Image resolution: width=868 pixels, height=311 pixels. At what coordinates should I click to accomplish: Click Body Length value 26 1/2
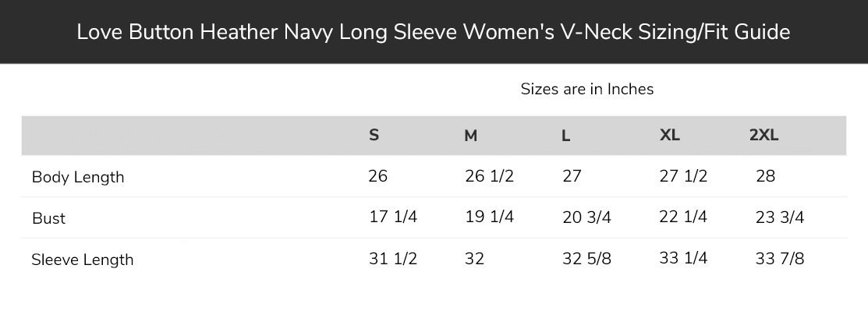tap(489, 176)
